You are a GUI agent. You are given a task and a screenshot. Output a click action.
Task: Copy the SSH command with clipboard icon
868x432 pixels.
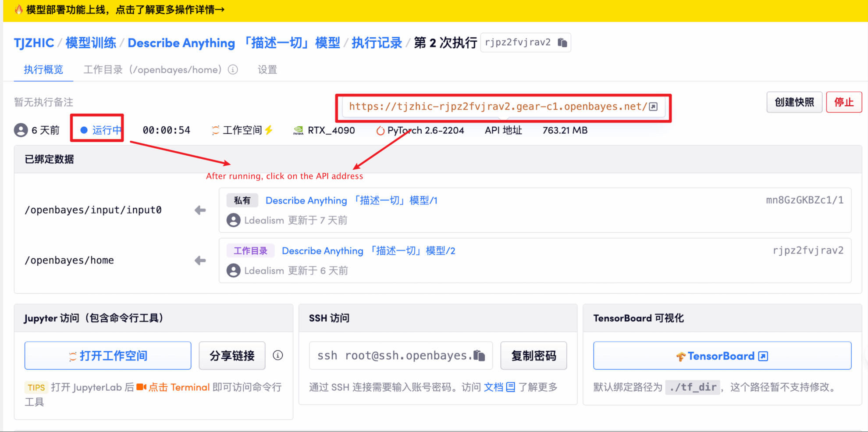click(x=480, y=355)
